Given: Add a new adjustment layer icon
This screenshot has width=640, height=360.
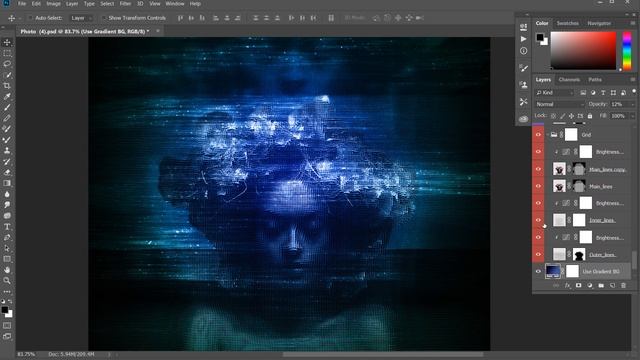Looking at the screenshot, I should 590,286.
